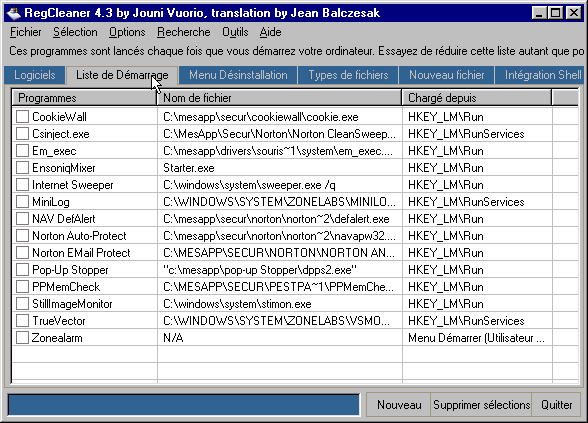Screen dimensions: 588x423
Task: Check the Pop-Up Stopper checkbox
Action: click(22, 270)
